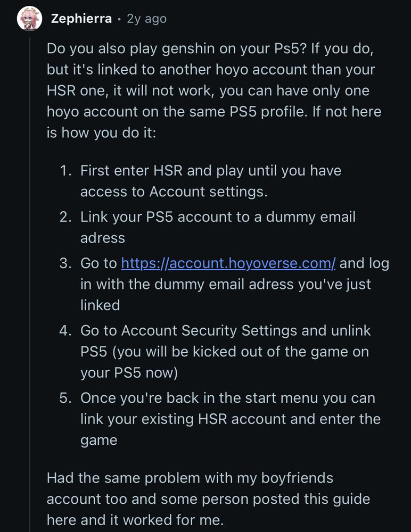Select the text 'access to Account settings.'
The width and height of the screenshot is (411, 532).
pyautogui.click(x=174, y=192)
